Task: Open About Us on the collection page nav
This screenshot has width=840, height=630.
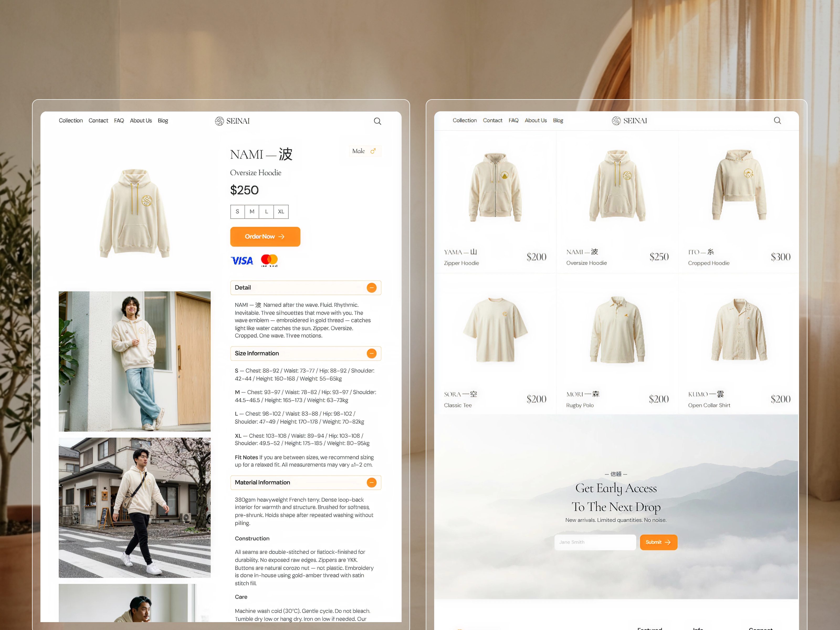Action: [535, 120]
